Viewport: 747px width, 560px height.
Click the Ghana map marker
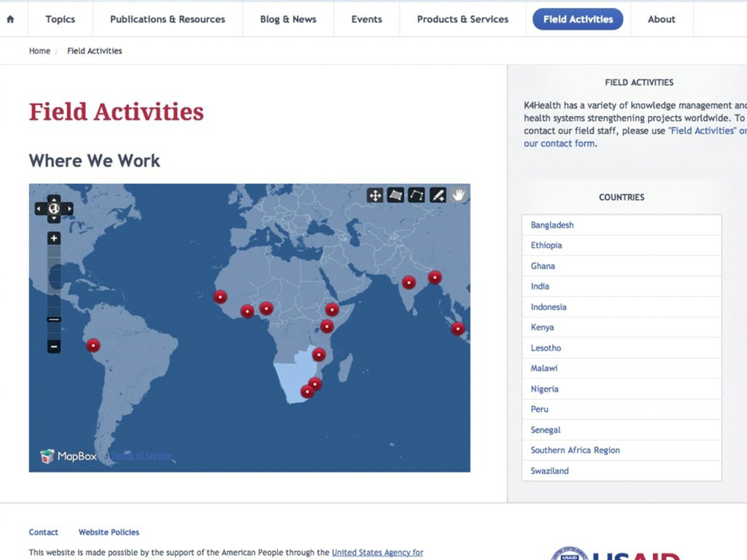[x=247, y=311]
